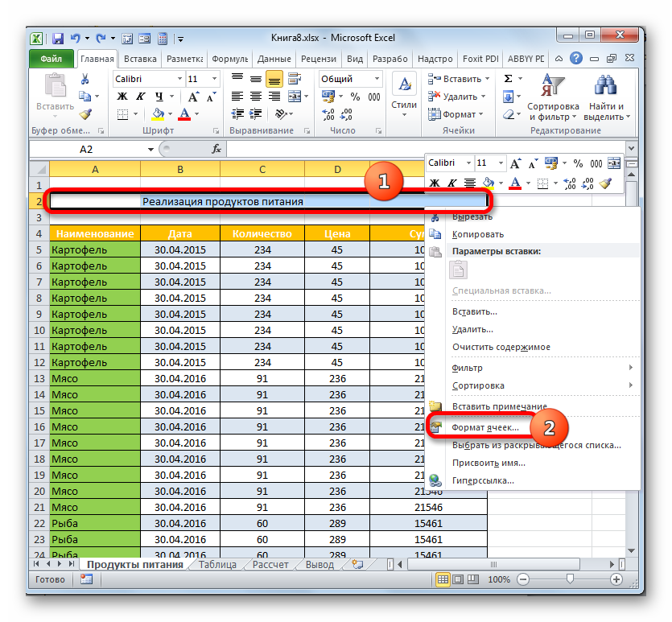Click ribbon percent style button

tap(355, 97)
